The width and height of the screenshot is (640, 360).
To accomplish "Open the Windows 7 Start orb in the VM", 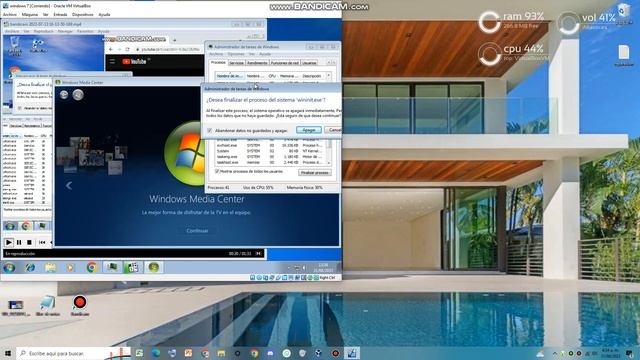I will pyautogui.click(x=9, y=268).
